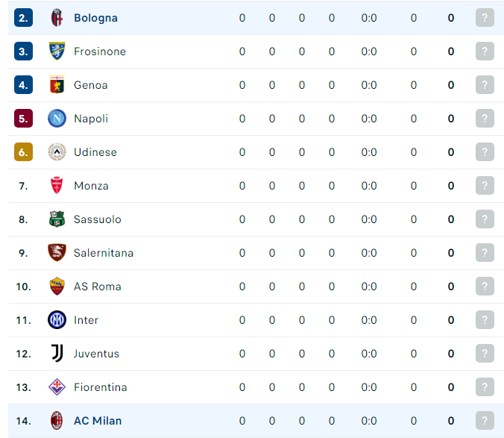The width and height of the screenshot is (504, 438).
Task: Click the Monza club crest
Action: click(57, 185)
